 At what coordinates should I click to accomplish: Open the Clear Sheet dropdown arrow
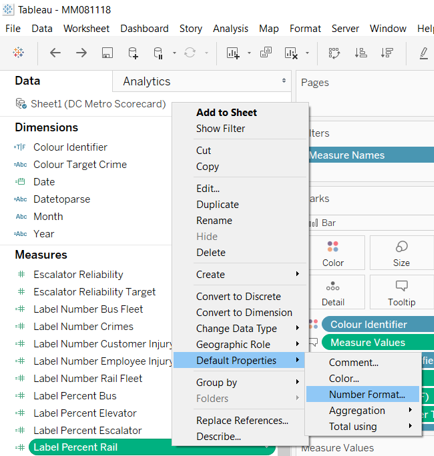click(x=307, y=53)
